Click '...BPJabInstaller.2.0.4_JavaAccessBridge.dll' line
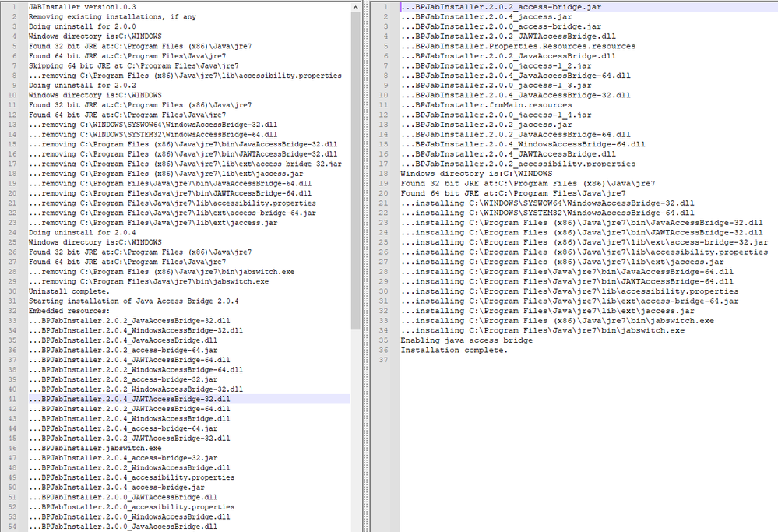 (123, 340)
